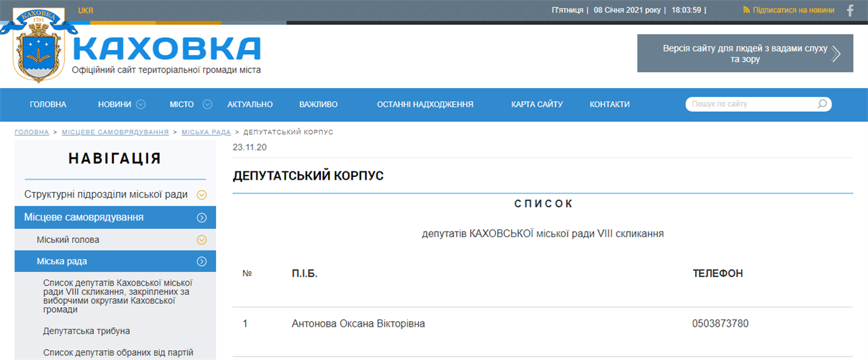Click phone number 0503873780
Viewport: 868px width, 360px height.
[x=720, y=324]
